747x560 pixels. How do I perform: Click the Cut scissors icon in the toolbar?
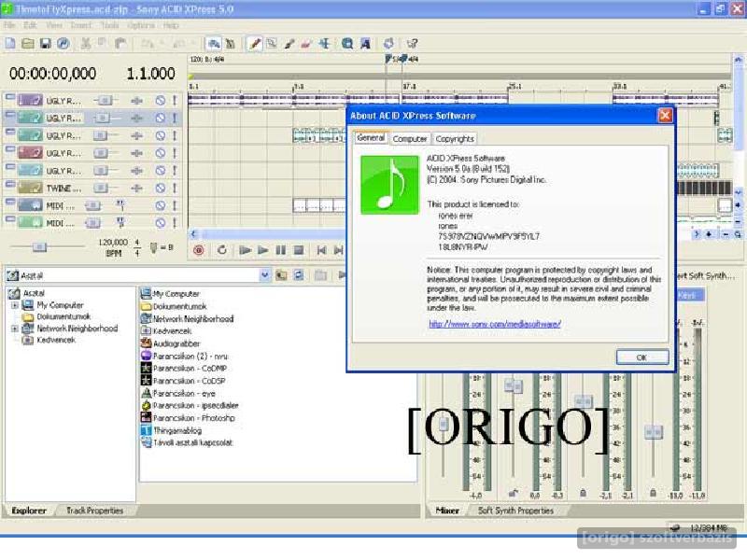pos(86,44)
